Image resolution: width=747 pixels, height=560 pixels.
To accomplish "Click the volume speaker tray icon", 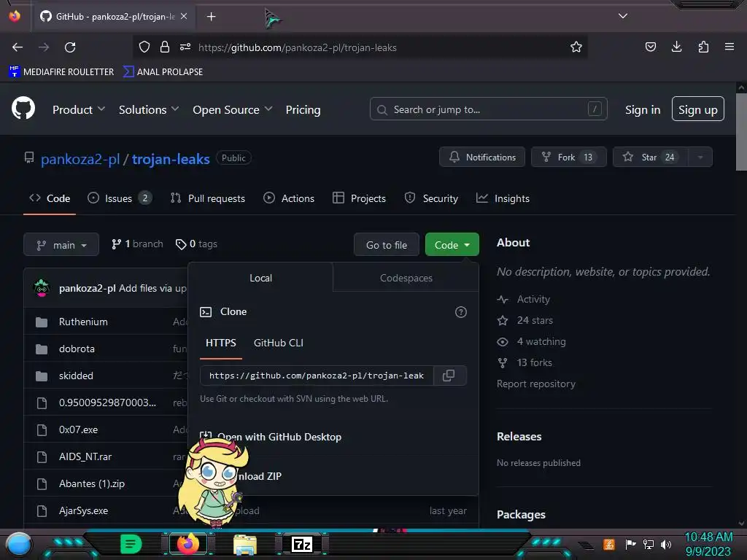I will click(666, 544).
